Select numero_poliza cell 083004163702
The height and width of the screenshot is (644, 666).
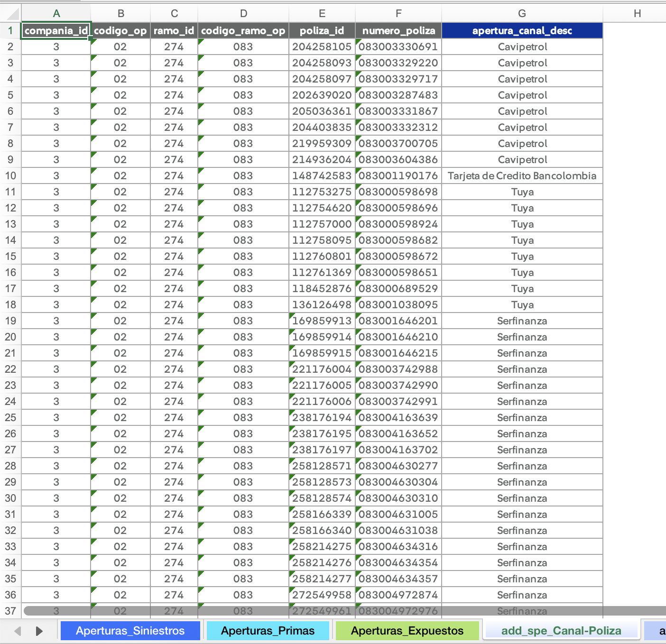(398, 450)
